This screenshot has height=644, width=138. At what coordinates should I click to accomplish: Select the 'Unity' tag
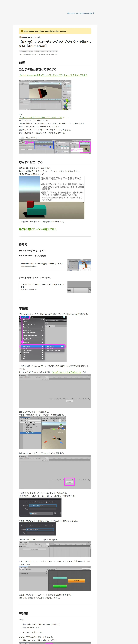31,51
